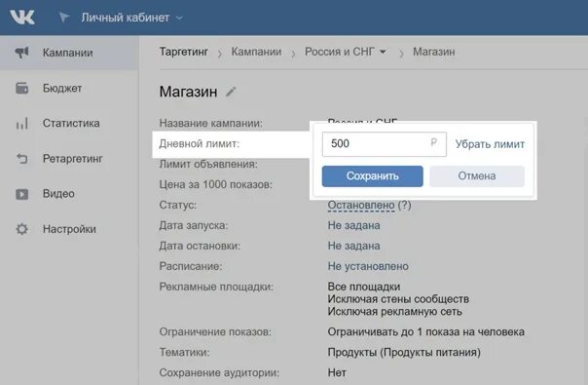The width and height of the screenshot is (588, 385).
Task: Set launch date Не задана
Action: (353, 225)
